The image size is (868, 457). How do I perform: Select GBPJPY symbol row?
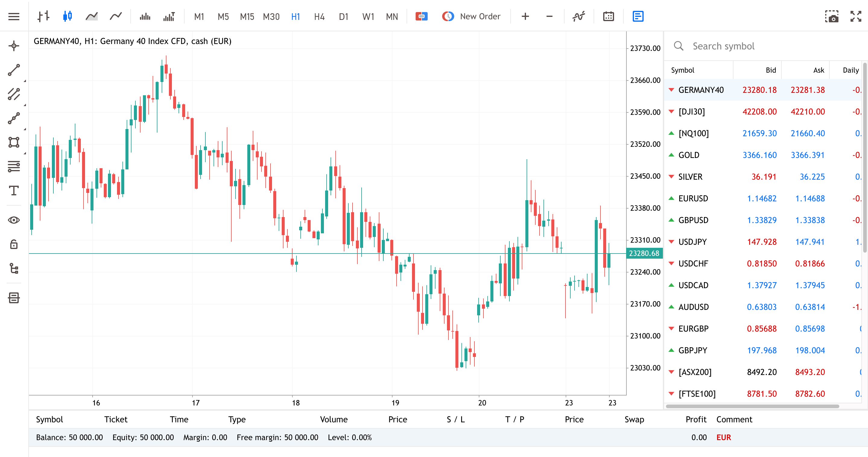(763, 351)
